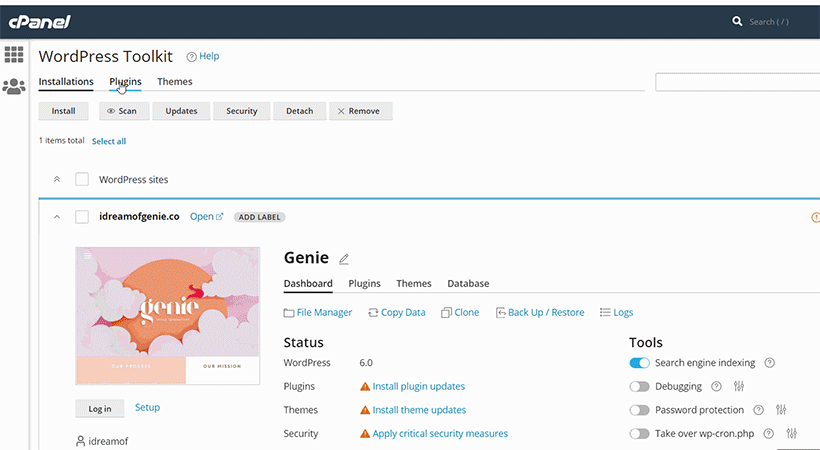Open the Logs link

pyautogui.click(x=617, y=312)
